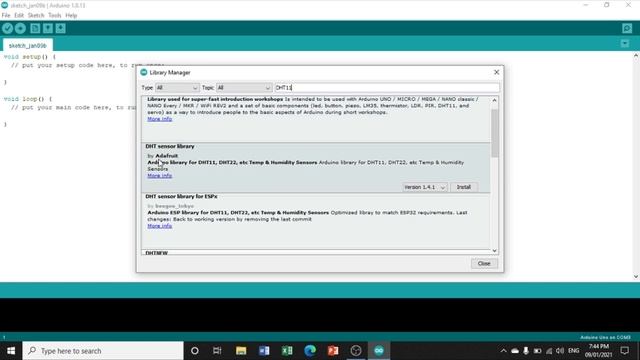640x360 pixels.
Task: Open the notification center icon
Action: (624, 351)
